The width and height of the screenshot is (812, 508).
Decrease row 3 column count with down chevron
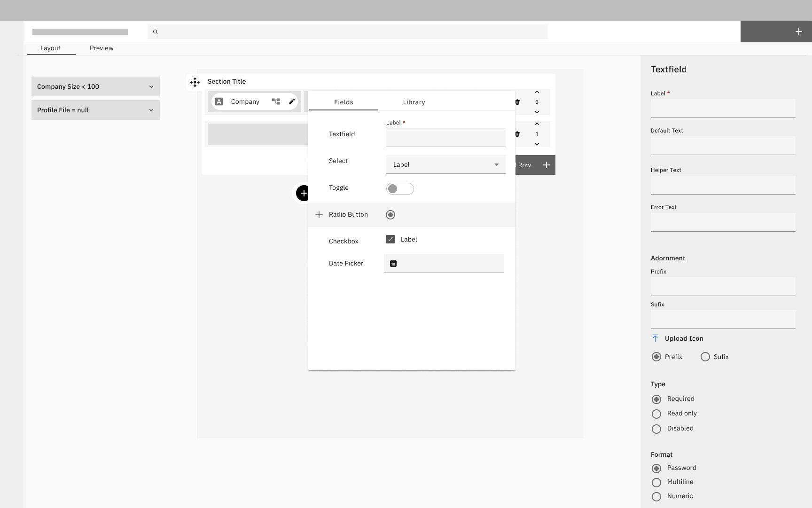pyautogui.click(x=537, y=112)
